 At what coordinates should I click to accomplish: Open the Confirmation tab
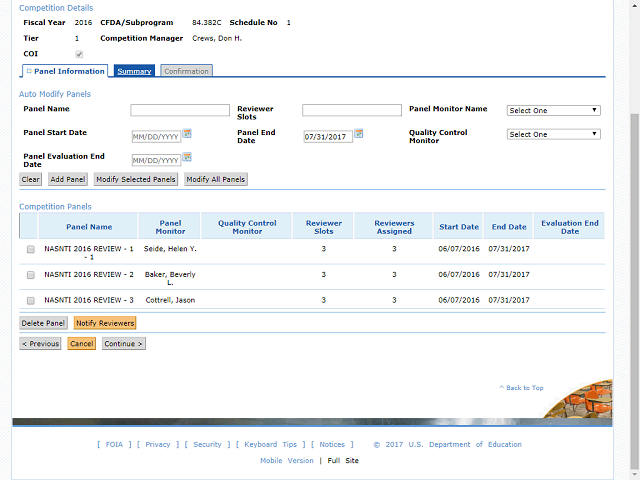tap(186, 71)
